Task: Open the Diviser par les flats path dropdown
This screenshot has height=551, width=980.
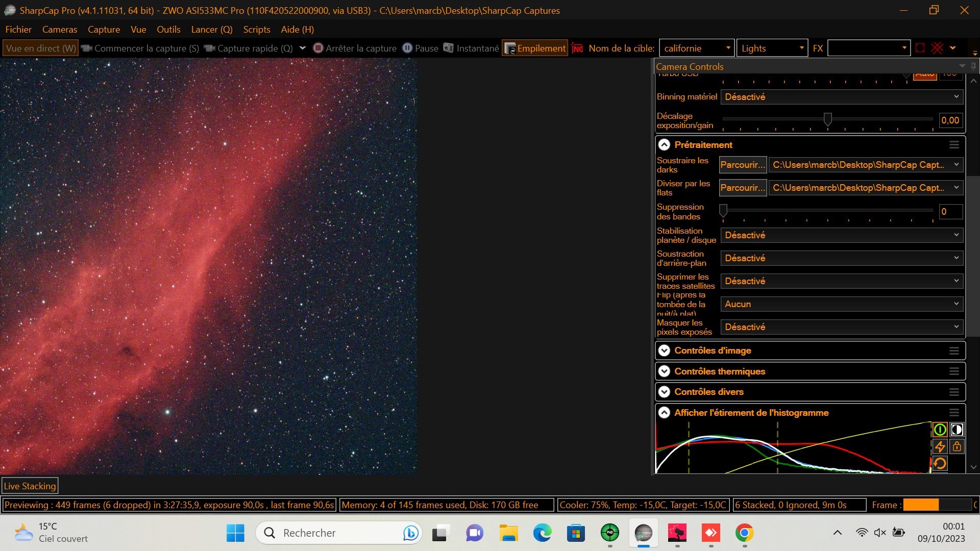Action: pyautogui.click(x=866, y=188)
